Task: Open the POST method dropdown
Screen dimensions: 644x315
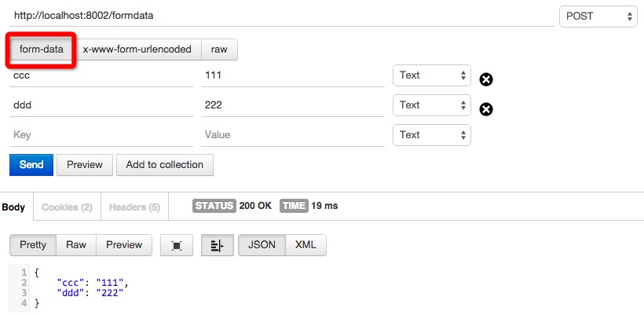Action: 598,16
